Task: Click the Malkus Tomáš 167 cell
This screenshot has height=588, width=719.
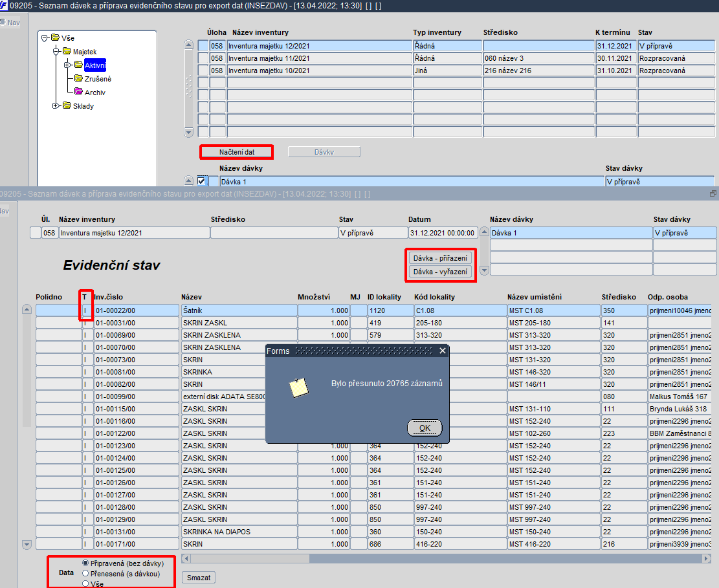Action: point(680,397)
